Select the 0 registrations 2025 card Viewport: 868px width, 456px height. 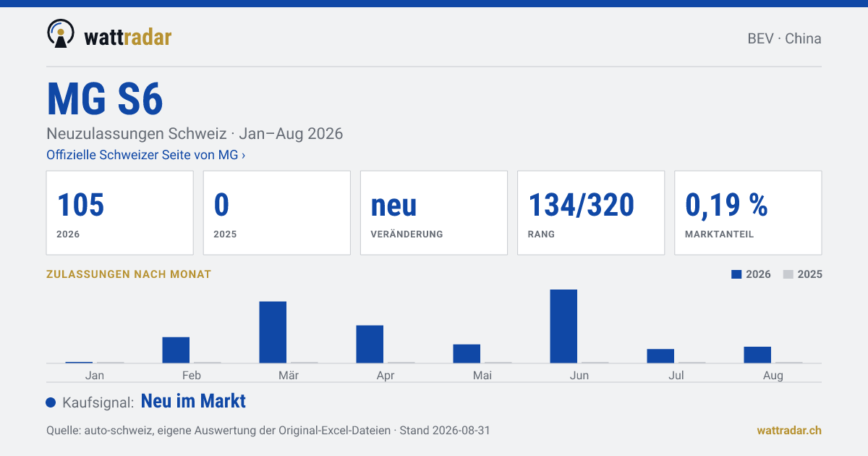(277, 213)
